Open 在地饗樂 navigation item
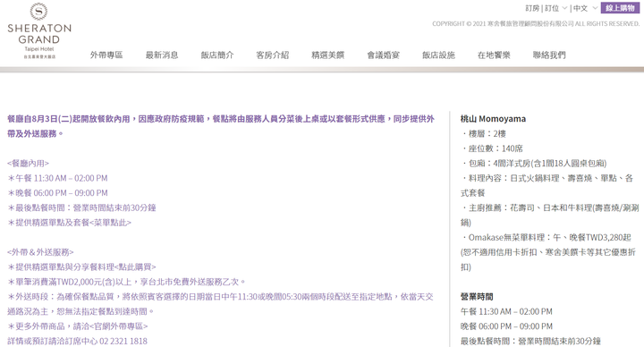644x347 pixels. (494, 55)
